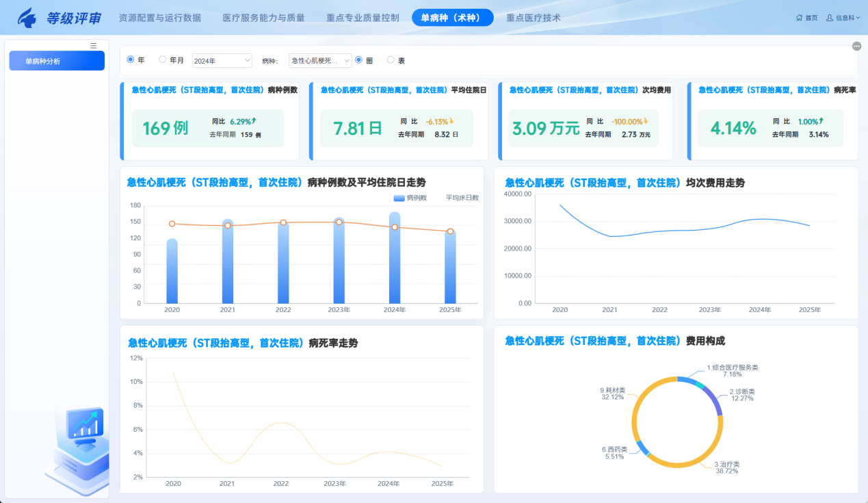The image size is (868, 503).
Task: Open the 重点医疗技术 tab
Action: pos(534,18)
